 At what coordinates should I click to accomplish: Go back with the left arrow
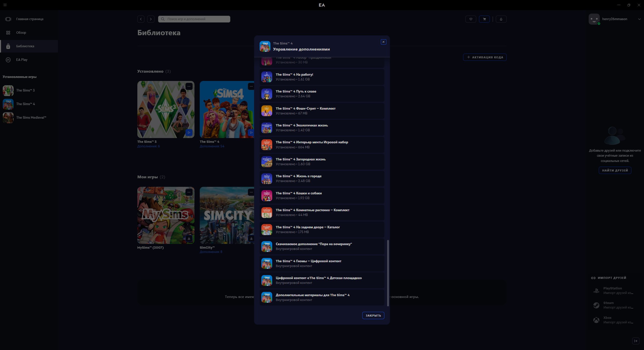point(141,19)
